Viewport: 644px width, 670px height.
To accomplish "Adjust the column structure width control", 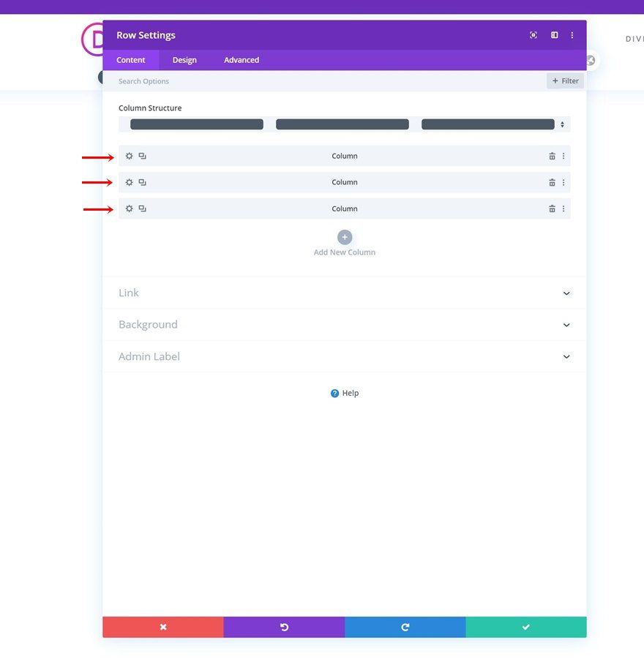I will point(562,124).
